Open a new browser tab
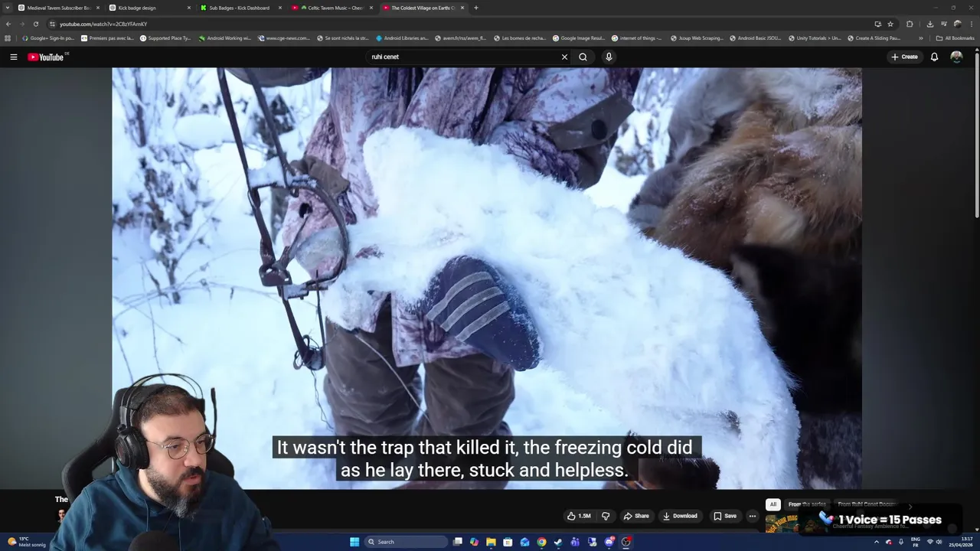This screenshot has height=551, width=980. pyautogui.click(x=476, y=8)
